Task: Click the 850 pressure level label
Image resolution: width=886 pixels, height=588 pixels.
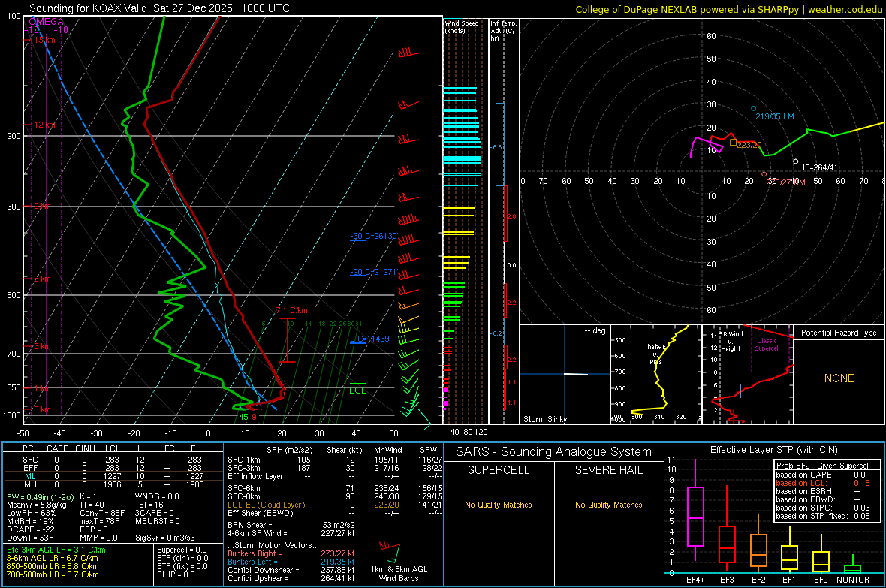Action: pyautogui.click(x=14, y=387)
